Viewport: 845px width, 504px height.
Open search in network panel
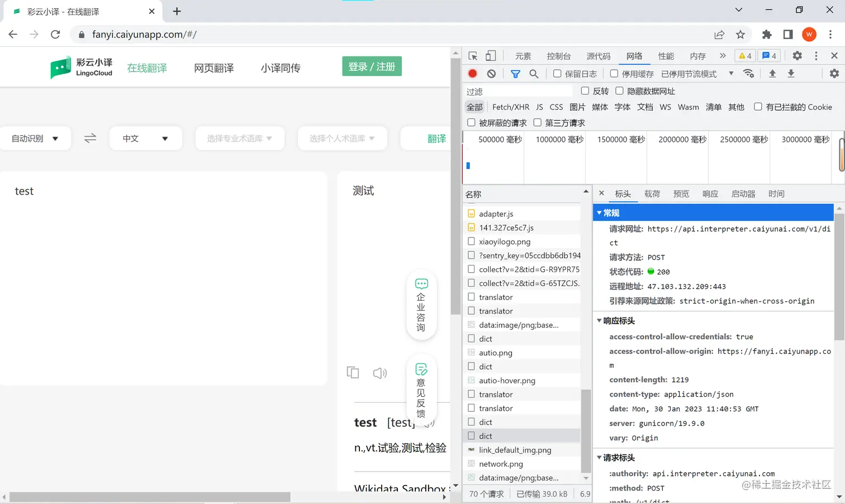tap(534, 74)
